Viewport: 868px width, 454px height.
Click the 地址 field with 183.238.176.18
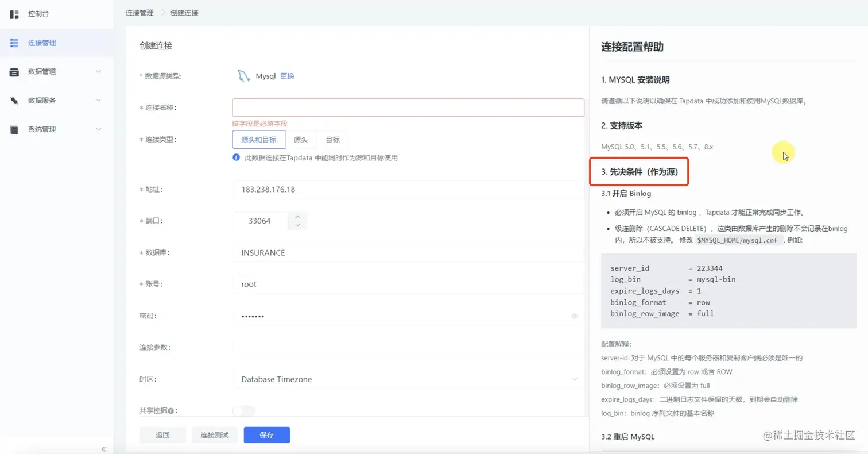click(408, 189)
